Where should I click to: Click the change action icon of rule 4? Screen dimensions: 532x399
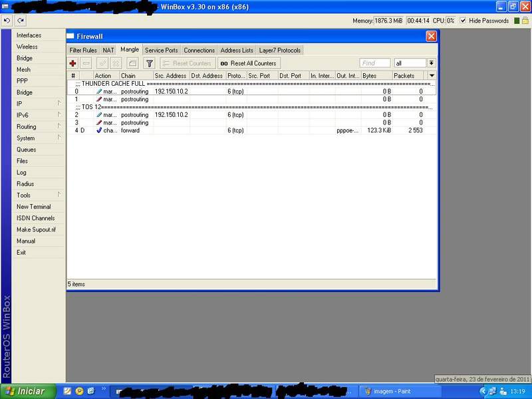click(x=98, y=130)
